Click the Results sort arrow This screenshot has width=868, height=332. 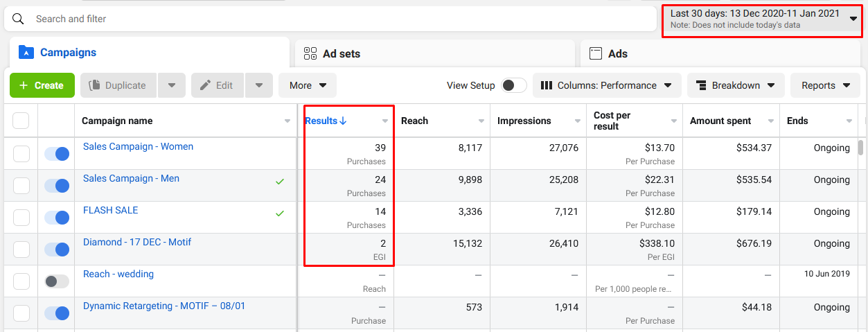click(x=343, y=121)
